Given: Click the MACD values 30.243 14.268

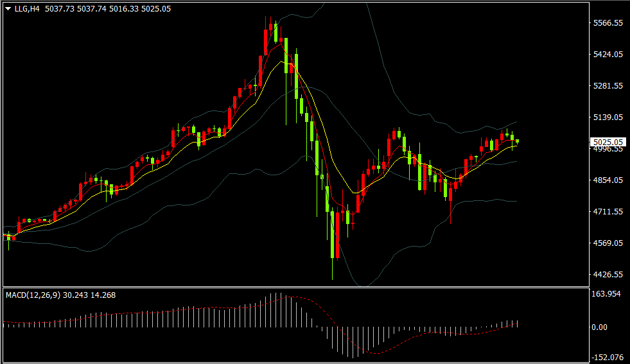Looking at the screenshot, I should 92,295.
